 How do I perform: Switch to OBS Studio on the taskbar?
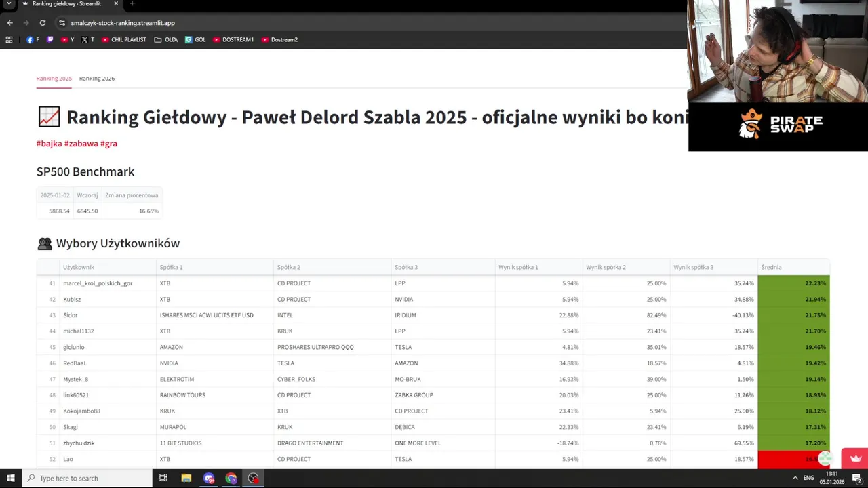pyautogui.click(x=254, y=479)
